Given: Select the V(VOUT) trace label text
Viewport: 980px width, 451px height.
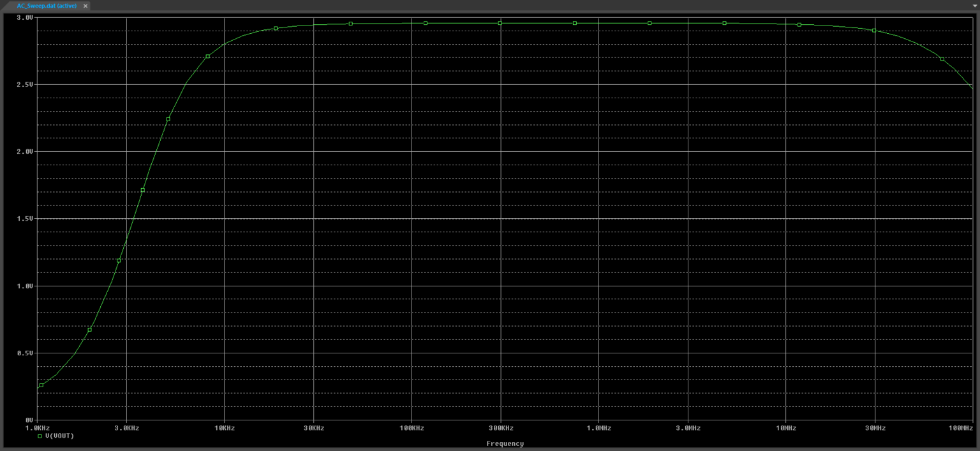Looking at the screenshot, I should [60, 435].
